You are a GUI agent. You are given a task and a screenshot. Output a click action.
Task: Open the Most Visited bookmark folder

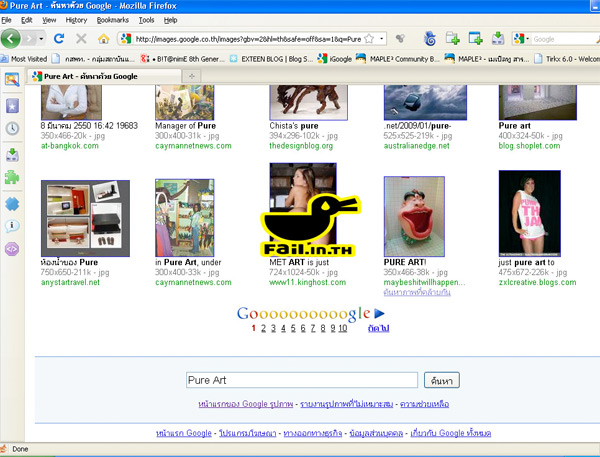coord(24,59)
